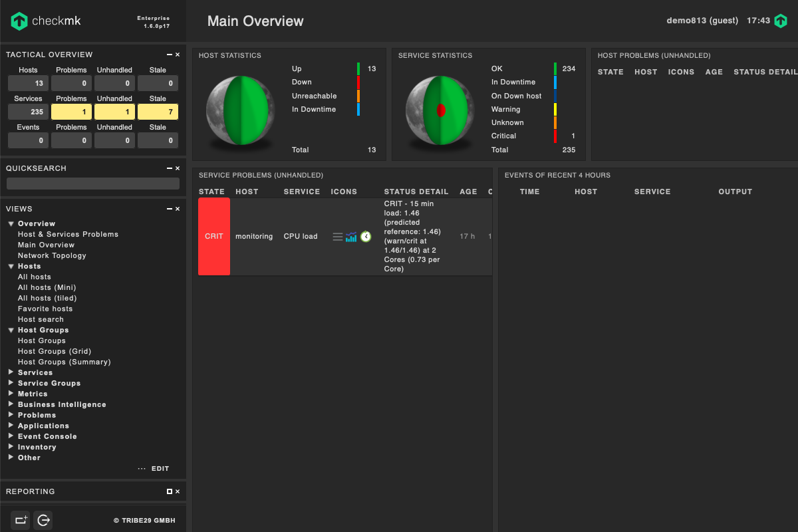The image size is (798, 532).
Task: Click the green clock icon for CPU load
Action: click(x=366, y=237)
